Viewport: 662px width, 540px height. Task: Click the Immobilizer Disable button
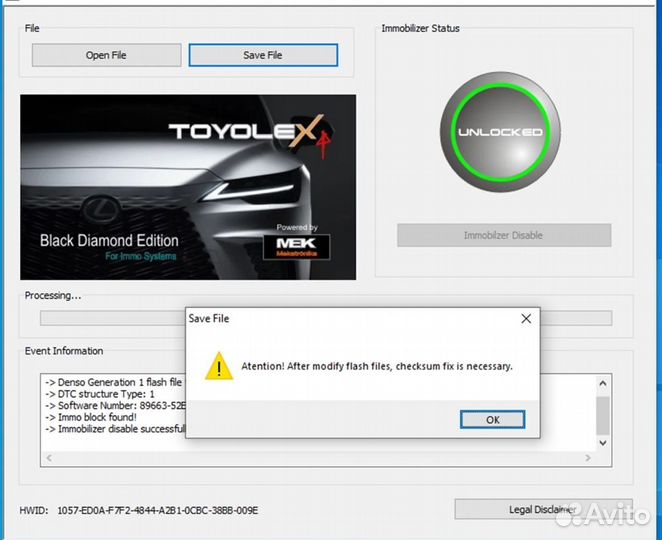point(504,235)
